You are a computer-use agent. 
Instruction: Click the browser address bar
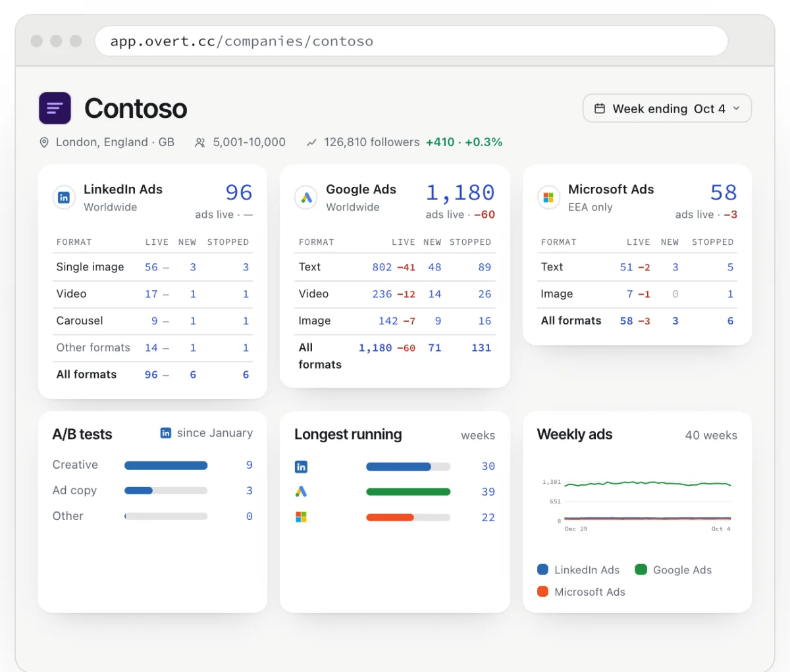pos(411,41)
